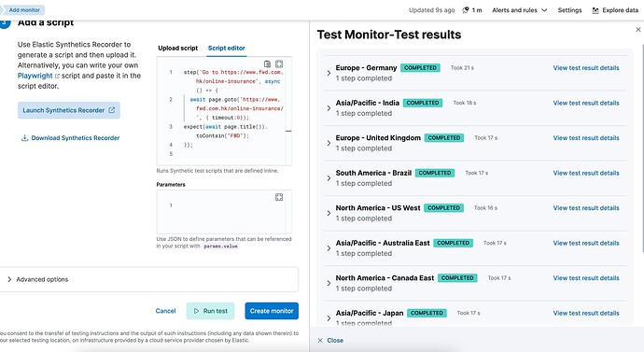Viewport: 644px width, 352px height.
Task: Expand North America - Canada East result row
Action: click(x=329, y=283)
